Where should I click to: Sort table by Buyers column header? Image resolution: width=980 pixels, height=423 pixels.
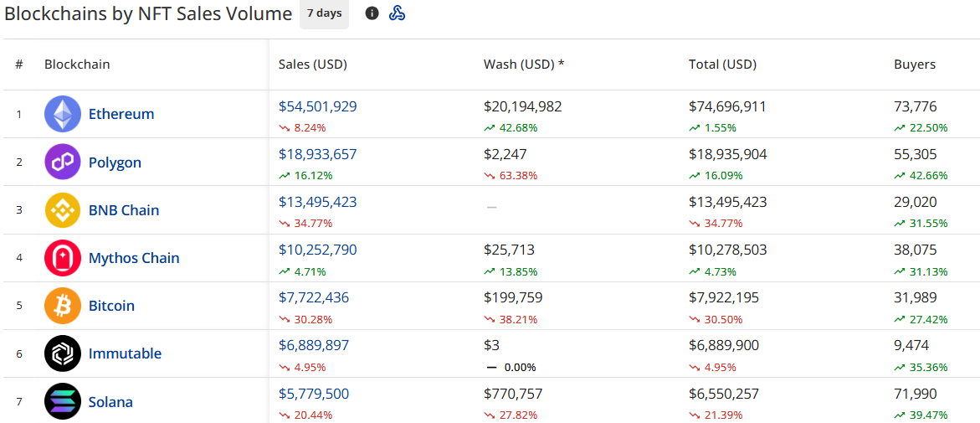(x=915, y=64)
